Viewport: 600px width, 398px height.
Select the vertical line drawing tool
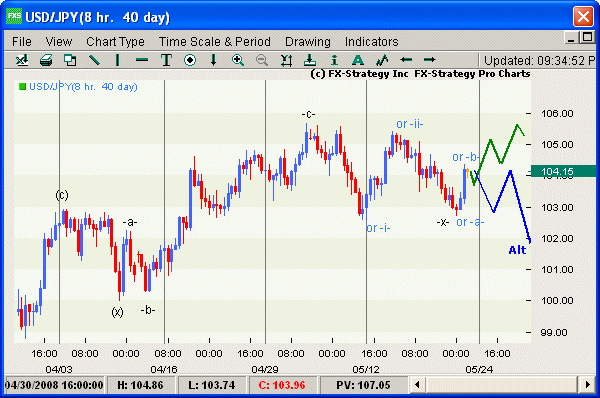tap(118, 60)
